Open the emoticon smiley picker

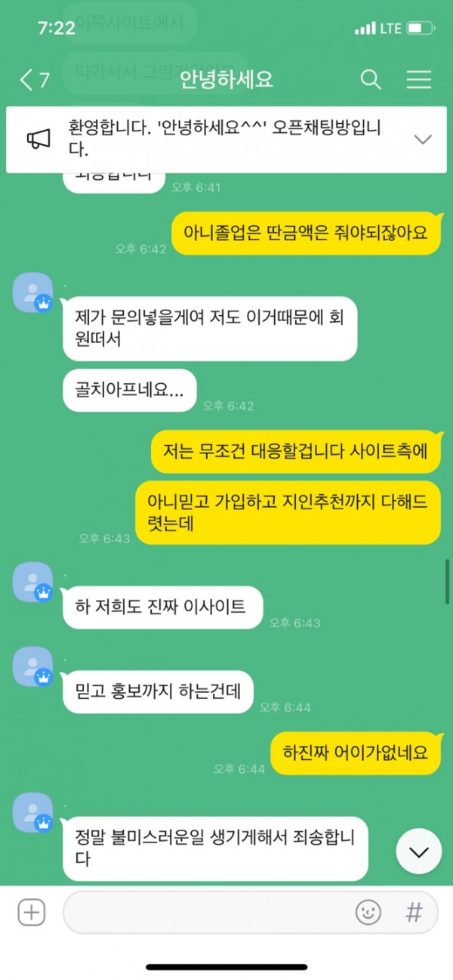coord(368,912)
